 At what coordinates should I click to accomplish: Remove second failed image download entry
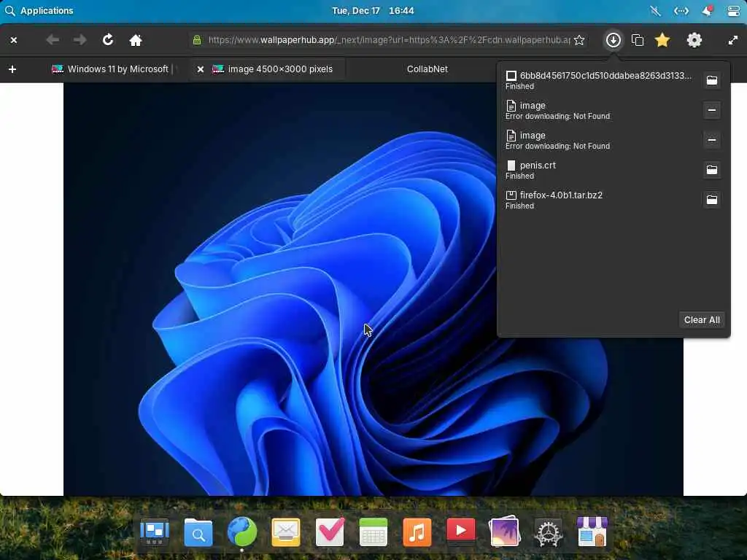click(x=712, y=140)
